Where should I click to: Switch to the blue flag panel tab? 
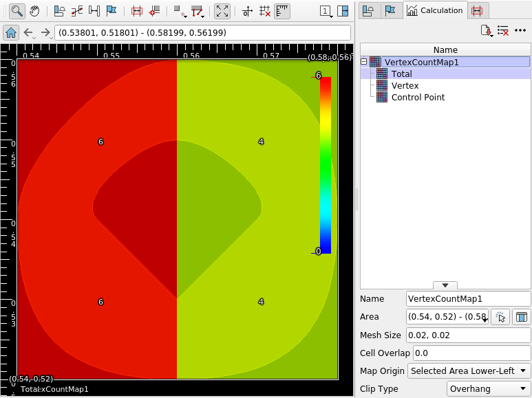point(390,10)
